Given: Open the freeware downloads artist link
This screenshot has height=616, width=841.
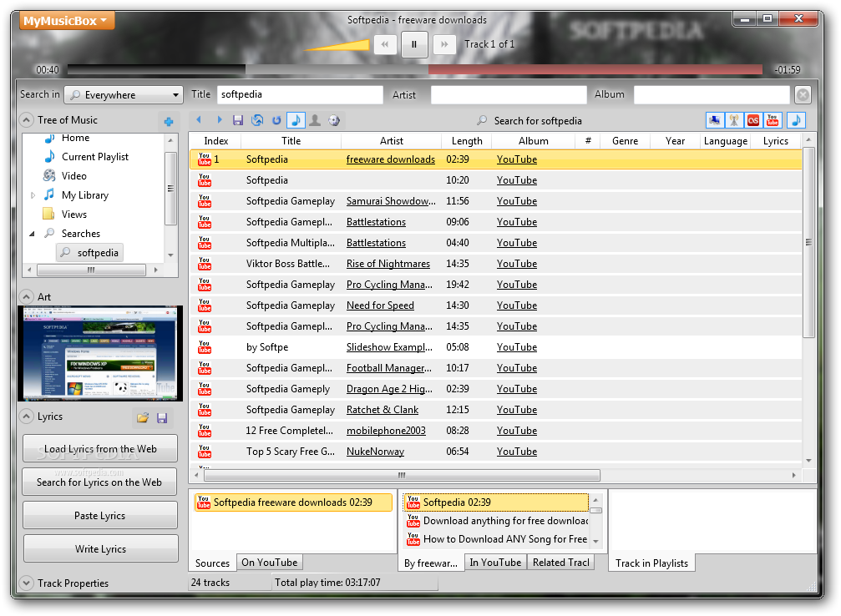Looking at the screenshot, I should tap(391, 159).
